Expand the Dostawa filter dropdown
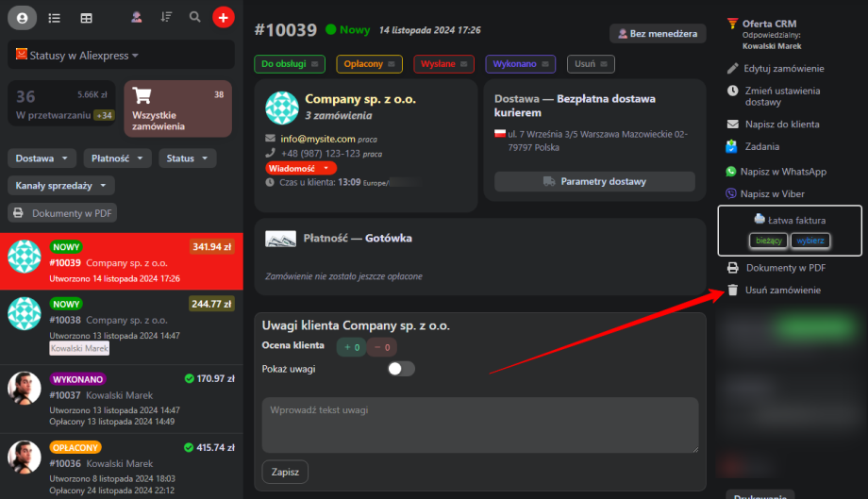This screenshot has width=868, height=499. point(42,158)
